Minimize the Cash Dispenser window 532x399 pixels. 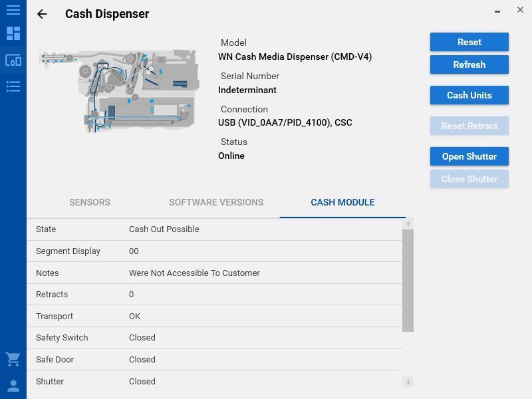497,11
